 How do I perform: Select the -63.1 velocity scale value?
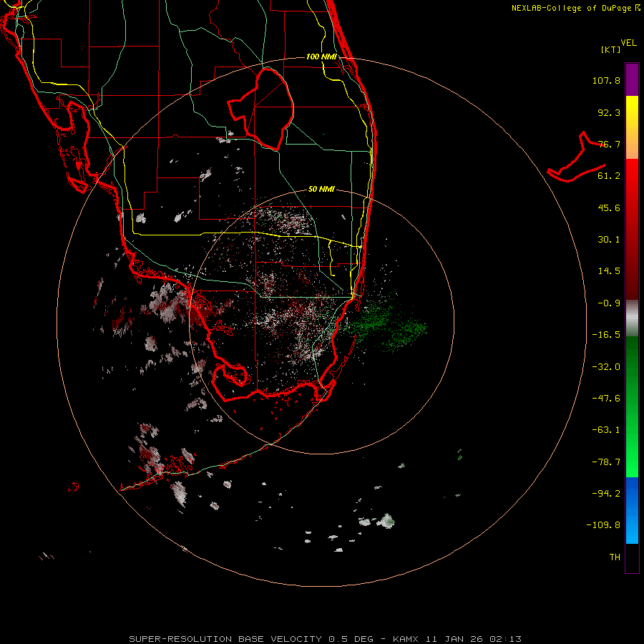pos(606,430)
